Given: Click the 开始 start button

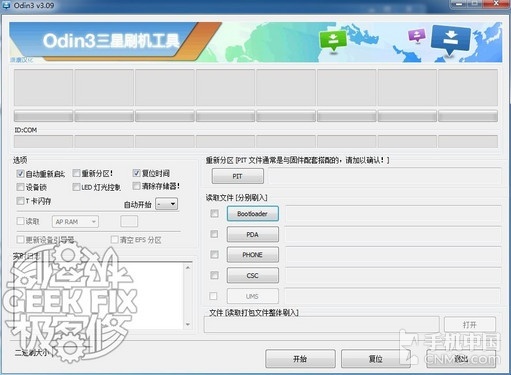Looking at the screenshot, I should coord(300,359).
